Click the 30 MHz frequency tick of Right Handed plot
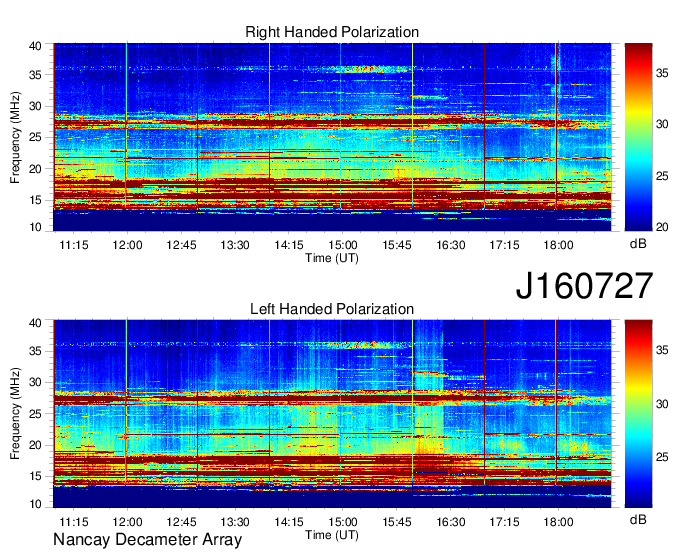Screen dimensions: 680x552 [x=35, y=106]
